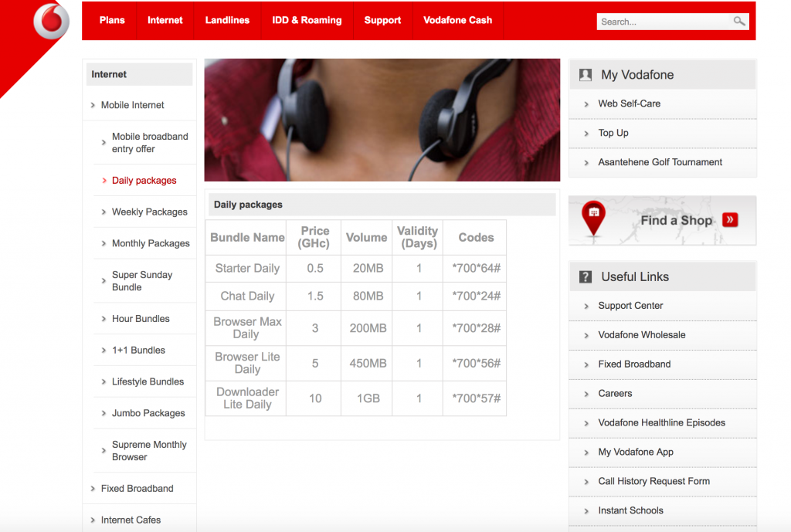Open My Vodafone App link
The height and width of the screenshot is (532, 791).
tap(636, 452)
